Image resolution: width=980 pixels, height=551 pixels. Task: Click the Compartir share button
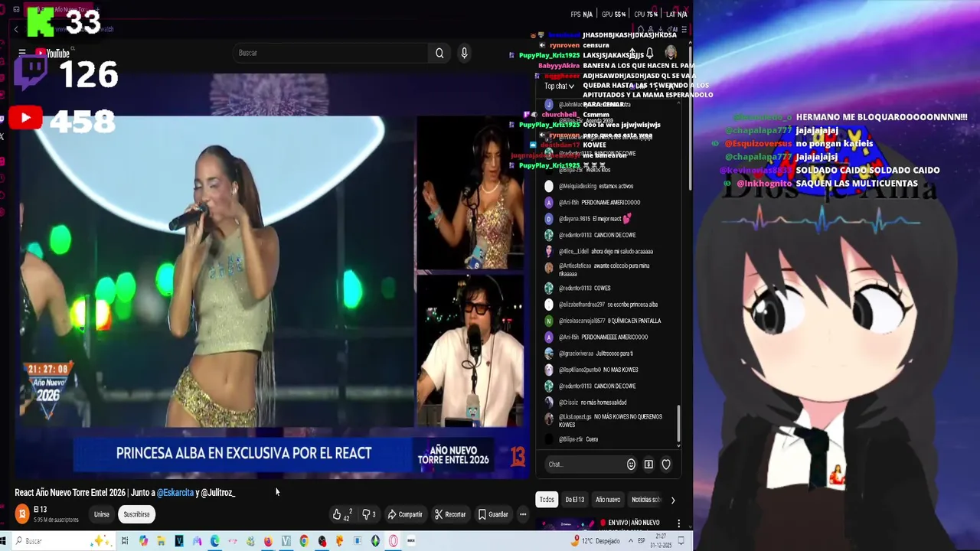[x=405, y=514]
